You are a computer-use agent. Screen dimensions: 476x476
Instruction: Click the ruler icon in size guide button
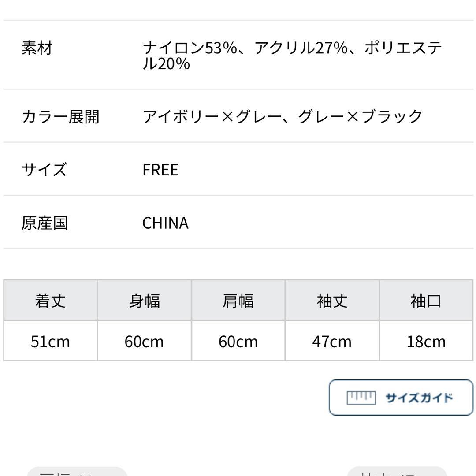pyautogui.click(x=361, y=398)
